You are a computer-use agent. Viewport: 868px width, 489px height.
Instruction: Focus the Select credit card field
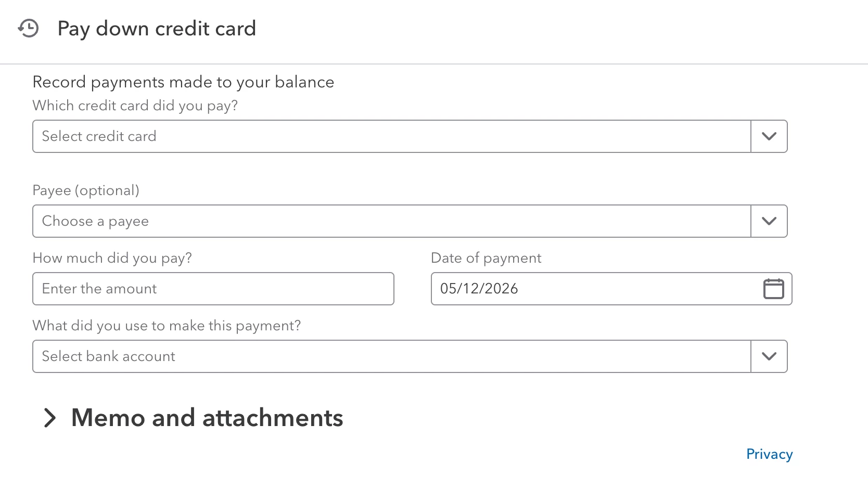[392, 136]
